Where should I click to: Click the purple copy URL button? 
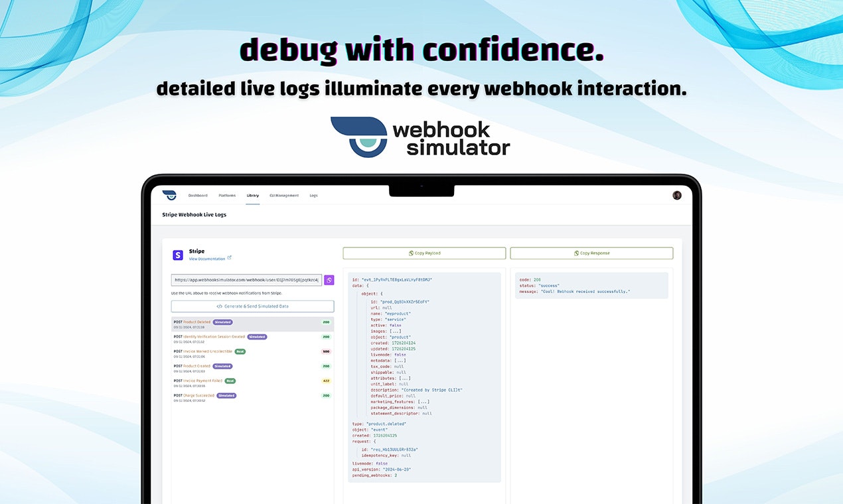[329, 280]
